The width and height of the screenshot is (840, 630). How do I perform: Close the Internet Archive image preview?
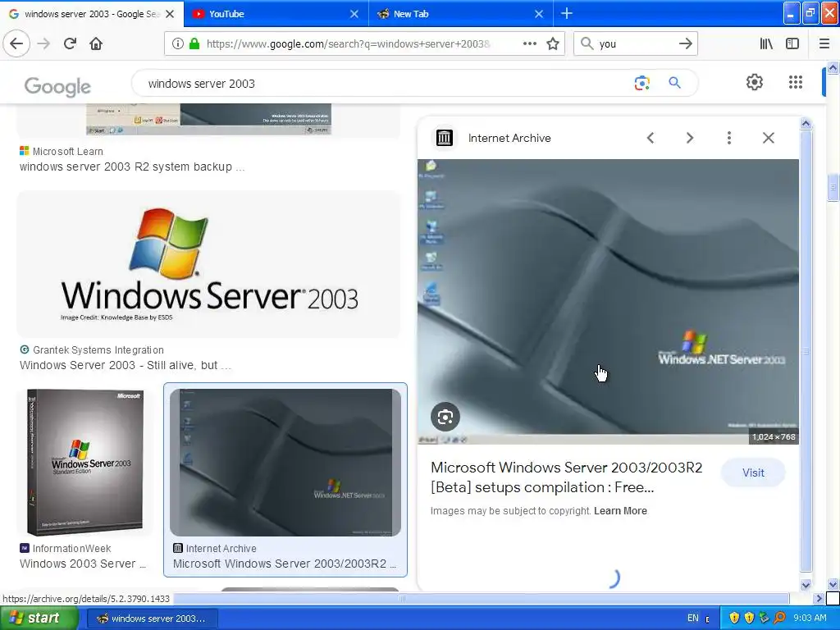[x=768, y=138]
